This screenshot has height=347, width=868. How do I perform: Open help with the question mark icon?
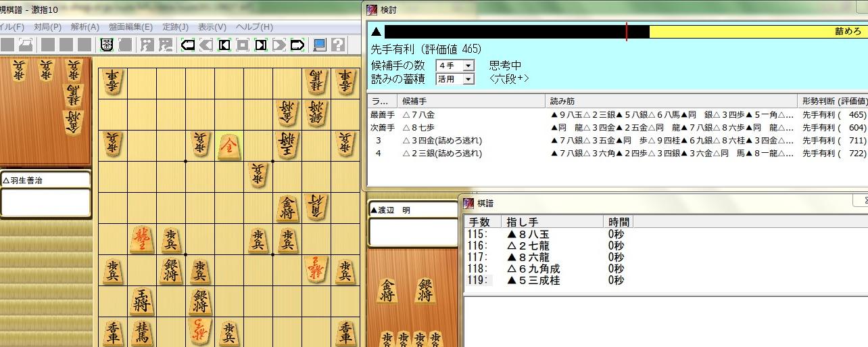337,45
